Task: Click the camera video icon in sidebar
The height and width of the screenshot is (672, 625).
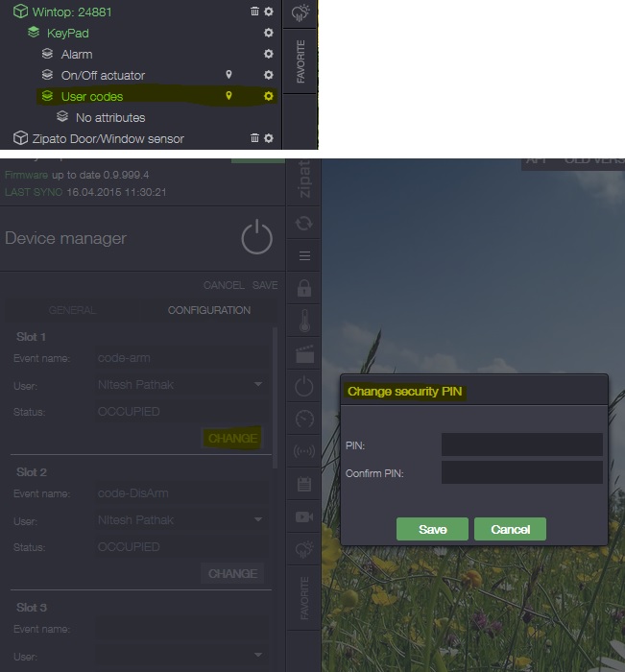Action: (304, 517)
